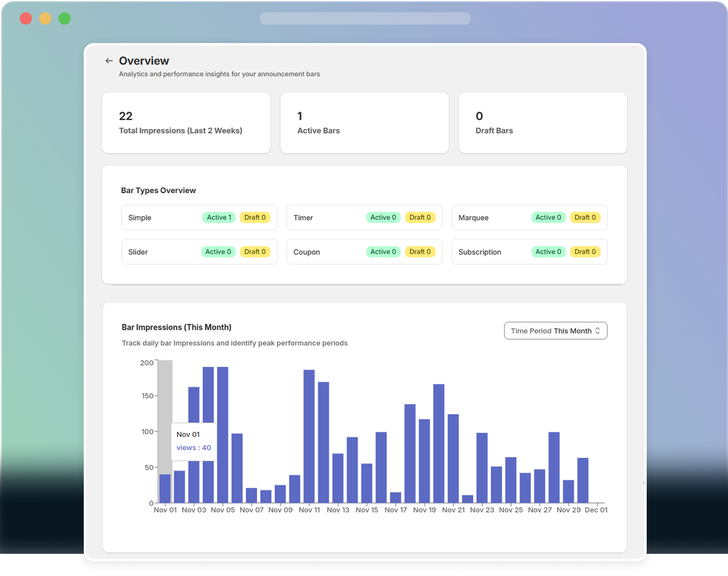728x576 pixels.
Task: Select the Bar Types Overview section header
Action: coord(159,190)
